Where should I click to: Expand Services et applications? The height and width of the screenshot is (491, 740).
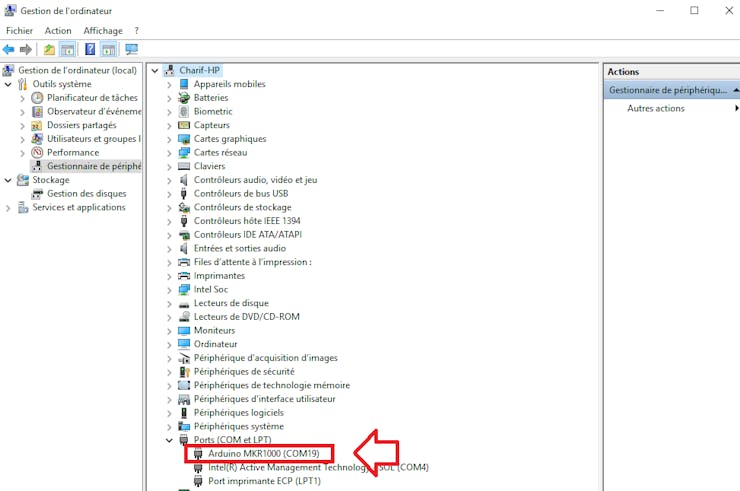click(8, 208)
